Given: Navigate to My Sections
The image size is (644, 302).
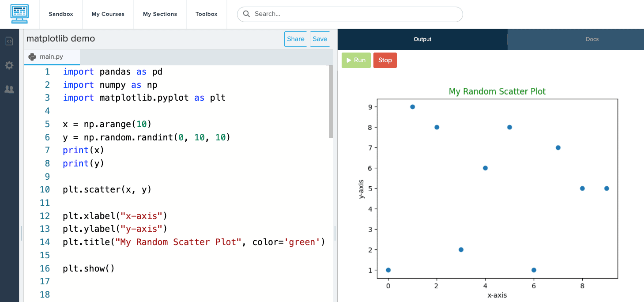Looking at the screenshot, I should coord(160,14).
